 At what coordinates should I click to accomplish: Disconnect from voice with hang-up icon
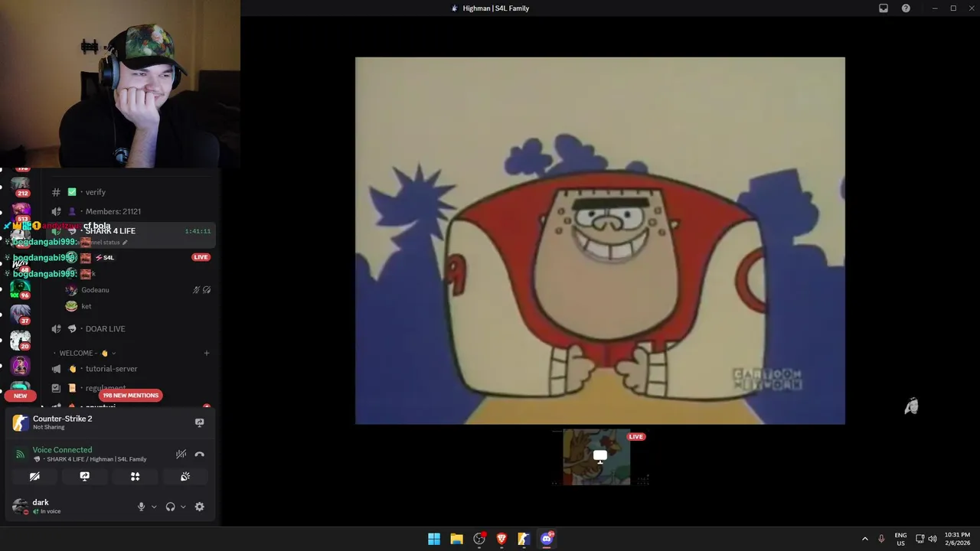pos(200,454)
